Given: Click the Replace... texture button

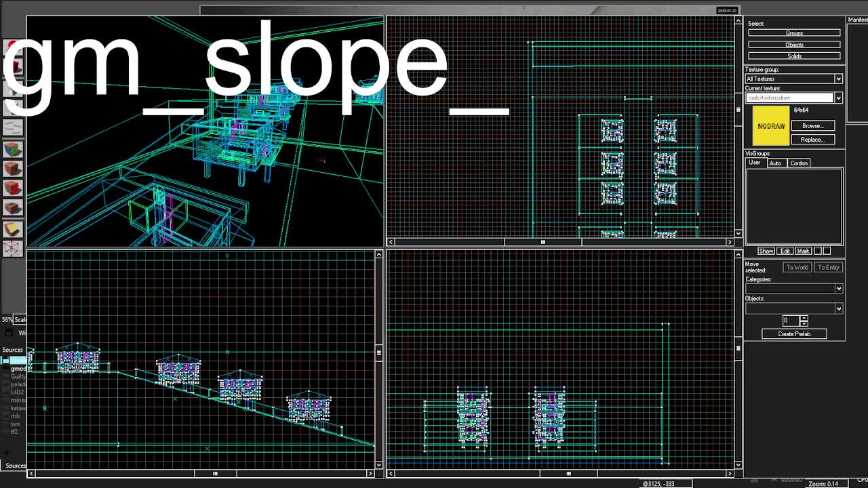Looking at the screenshot, I should (x=812, y=140).
